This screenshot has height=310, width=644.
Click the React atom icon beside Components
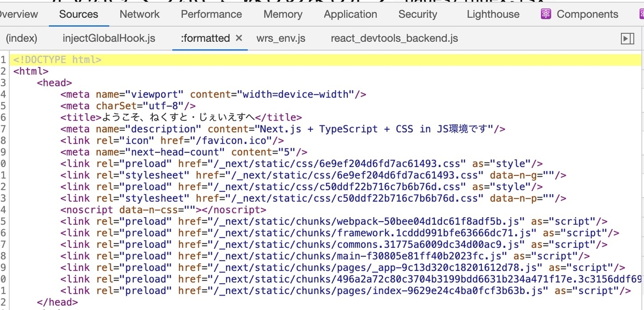tap(546, 14)
